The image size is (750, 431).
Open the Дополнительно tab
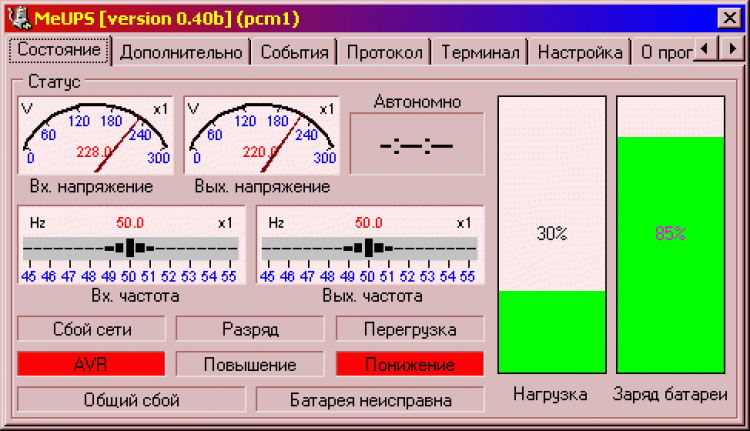pyautogui.click(x=181, y=52)
